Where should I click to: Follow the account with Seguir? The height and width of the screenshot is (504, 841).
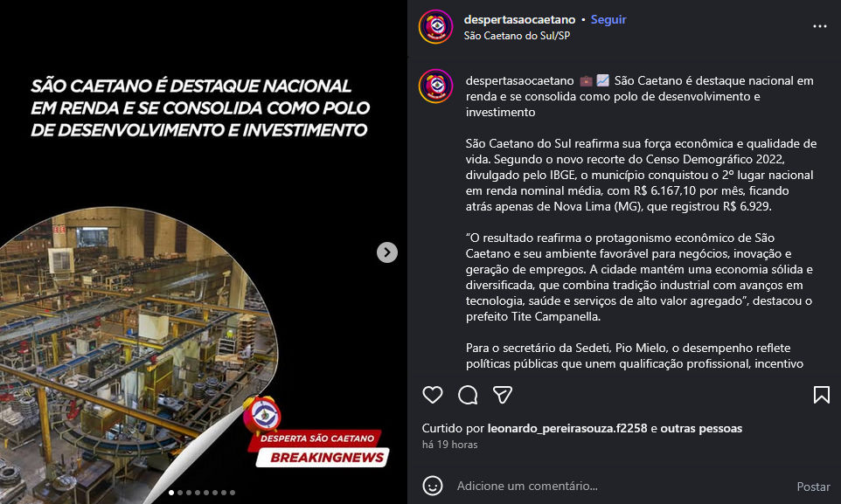608,20
